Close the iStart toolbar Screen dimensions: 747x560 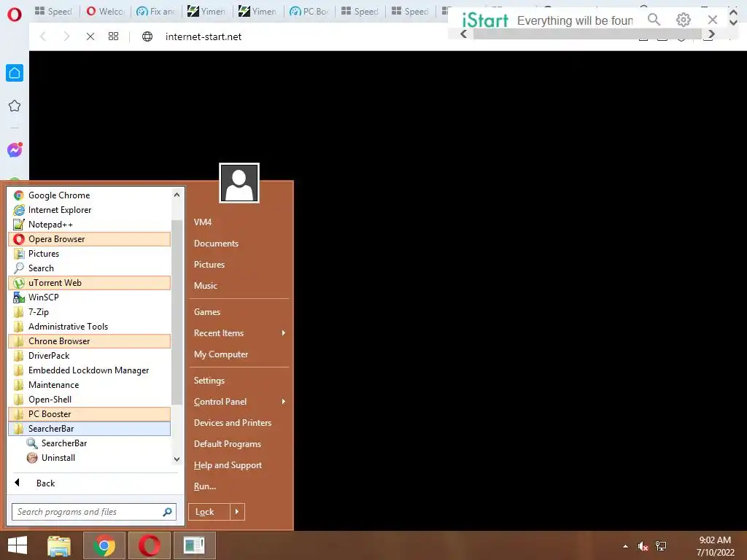coord(712,20)
